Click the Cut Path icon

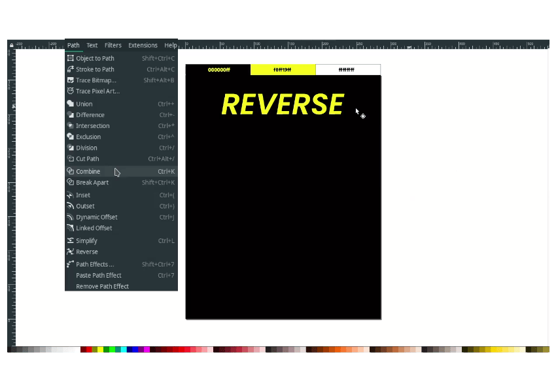(71, 159)
